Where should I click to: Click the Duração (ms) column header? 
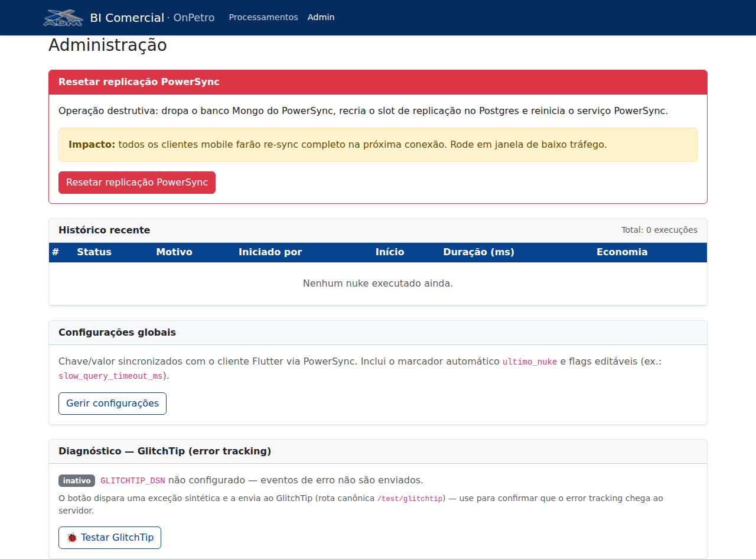pyautogui.click(x=478, y=252)
